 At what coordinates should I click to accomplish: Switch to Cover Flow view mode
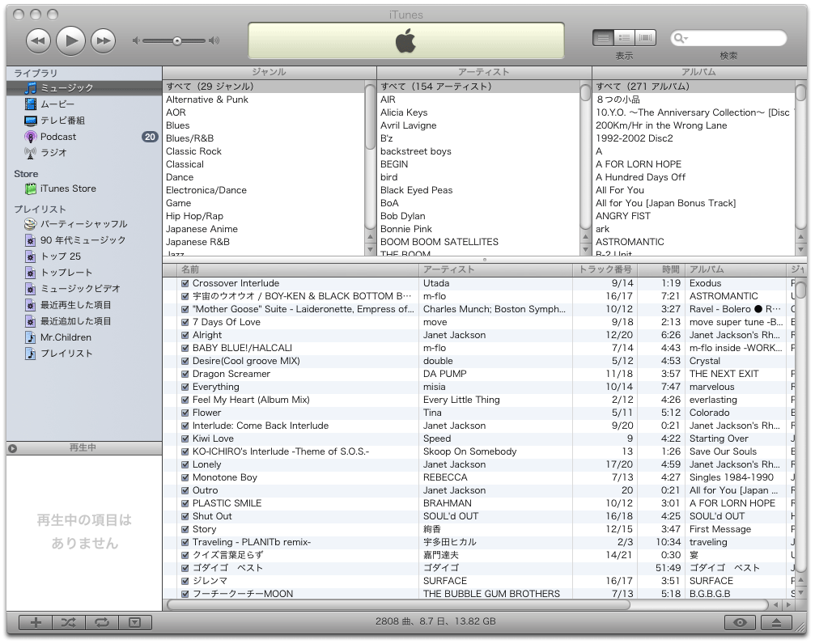click(646, 37)
